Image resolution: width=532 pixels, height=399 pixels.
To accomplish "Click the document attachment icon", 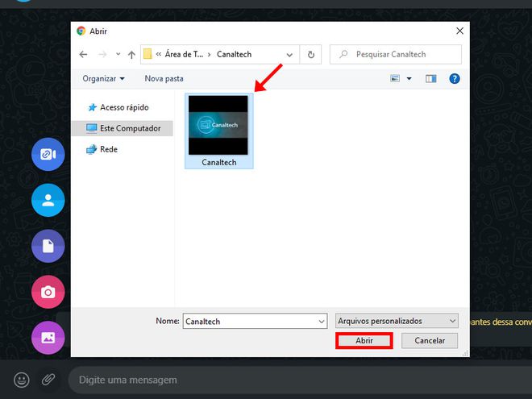I will [48, 246].
